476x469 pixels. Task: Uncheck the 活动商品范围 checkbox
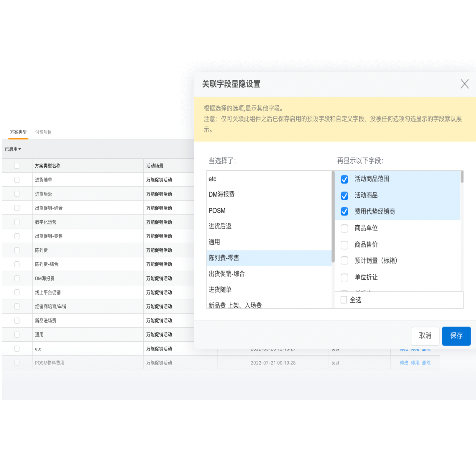point(344,179)
